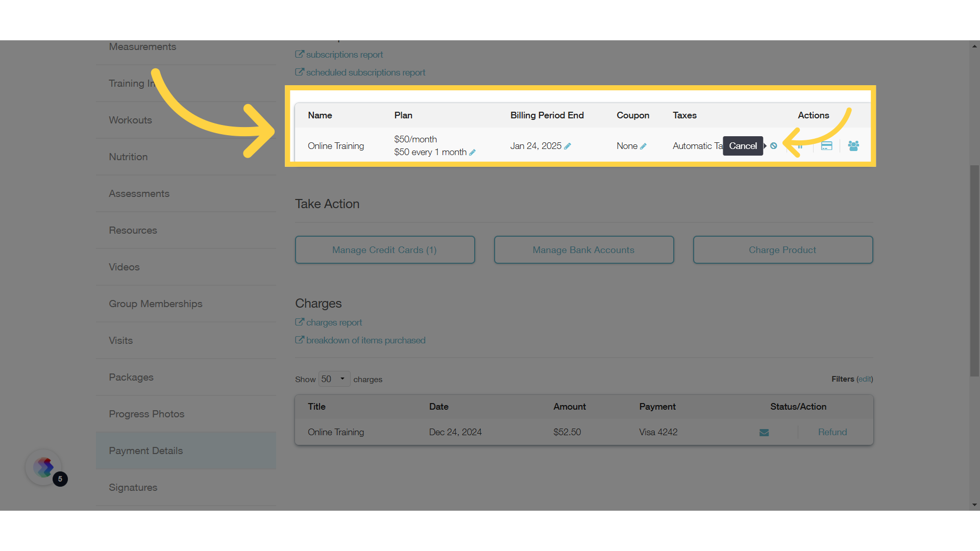
Task: Click the Amount column header in Charges
Action: [x=570, y=407]
